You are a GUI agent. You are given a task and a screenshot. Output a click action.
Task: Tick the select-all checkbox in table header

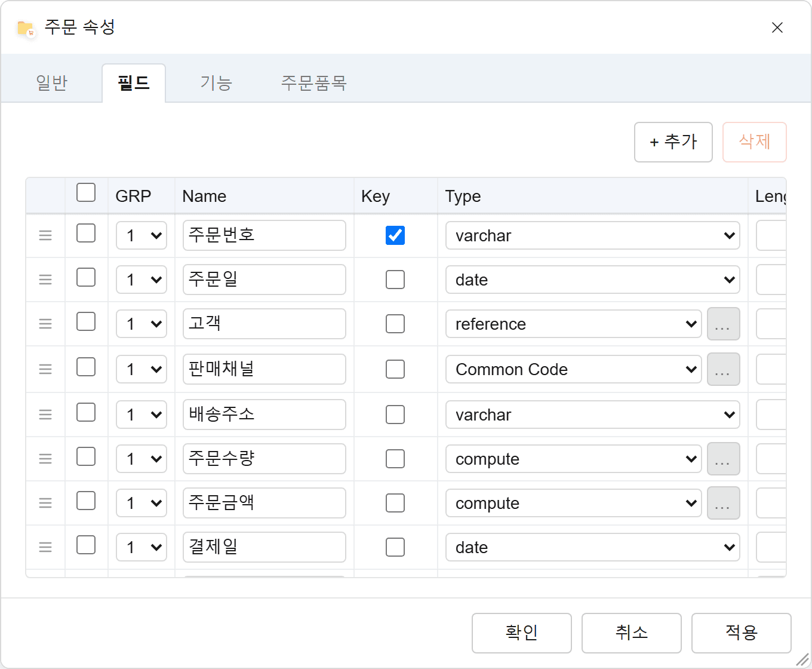point(86,192)
